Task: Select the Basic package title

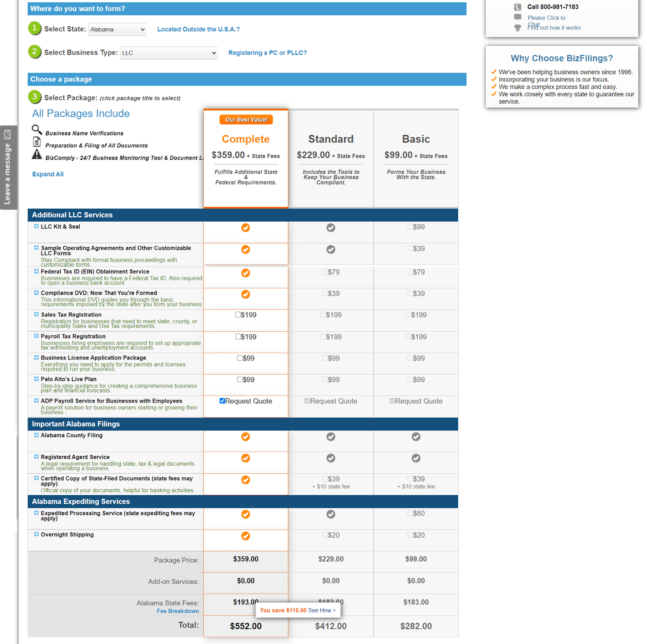Action: coord(416,139)
